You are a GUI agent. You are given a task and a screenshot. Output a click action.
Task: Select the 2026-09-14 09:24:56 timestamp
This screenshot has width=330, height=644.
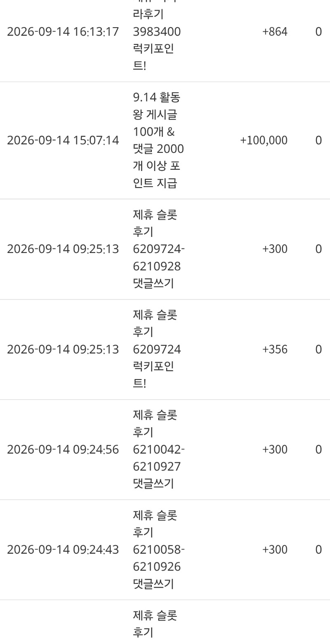[x=63, y=450]
